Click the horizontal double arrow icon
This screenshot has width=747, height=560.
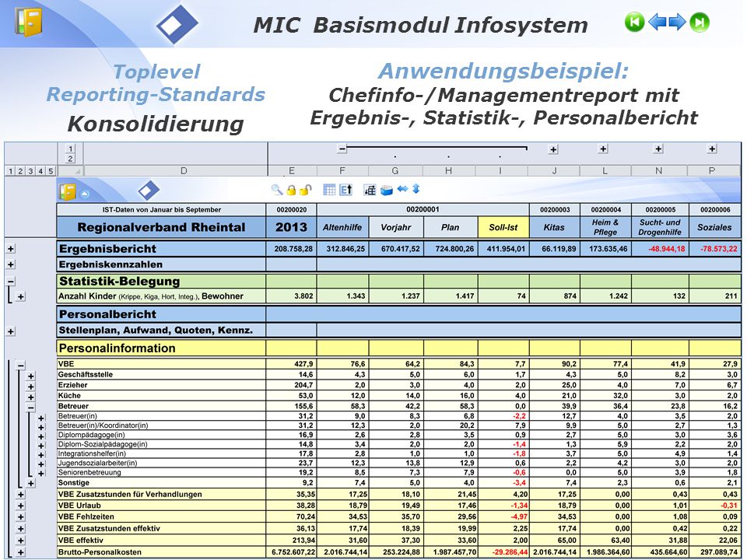pyautogui.click(x=402, y=189)
